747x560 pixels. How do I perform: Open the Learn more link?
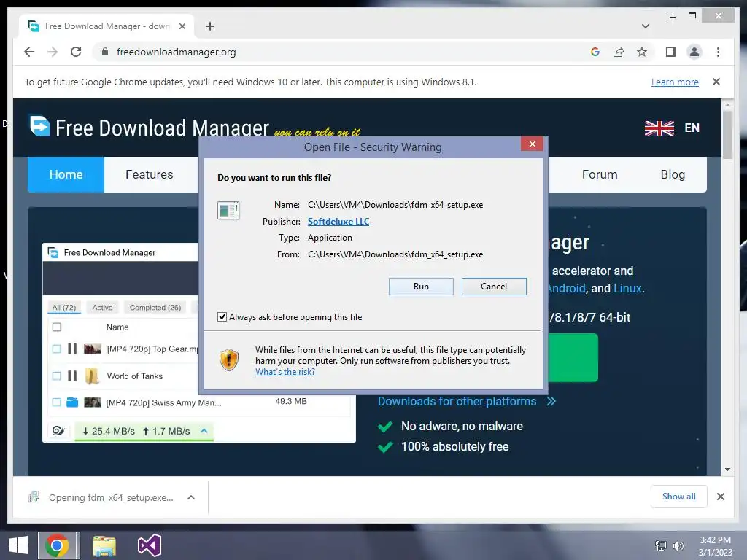(675, 82)
